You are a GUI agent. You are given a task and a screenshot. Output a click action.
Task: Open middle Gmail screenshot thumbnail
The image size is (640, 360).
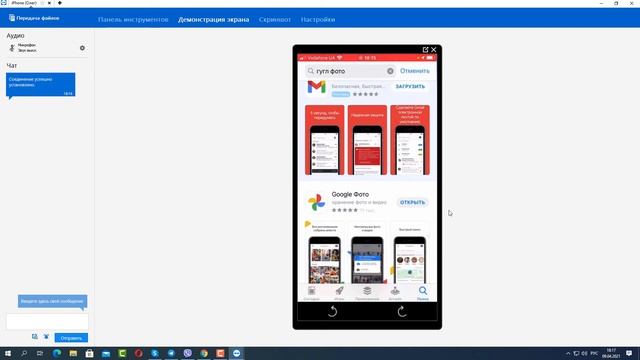tap(367, 140)
